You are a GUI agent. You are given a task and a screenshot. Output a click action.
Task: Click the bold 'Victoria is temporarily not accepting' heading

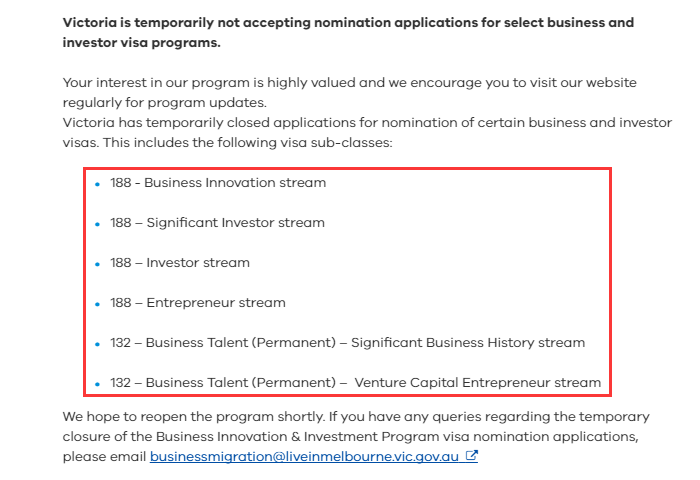point(348,22)
